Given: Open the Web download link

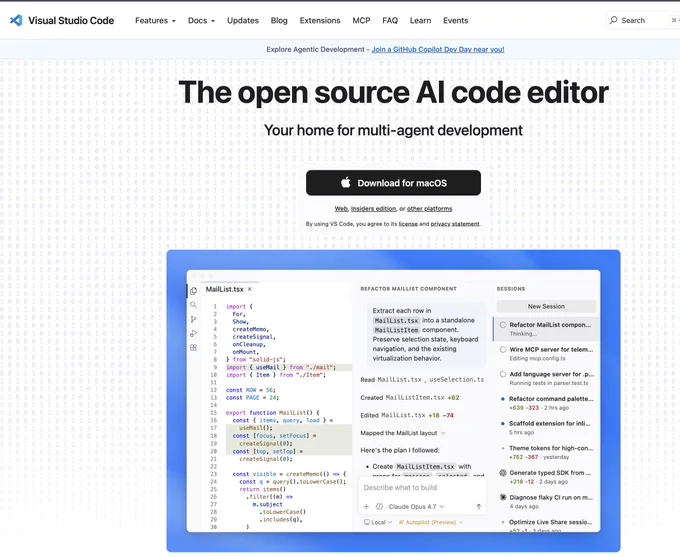Looking at the screenshot, I should [341, 209].
